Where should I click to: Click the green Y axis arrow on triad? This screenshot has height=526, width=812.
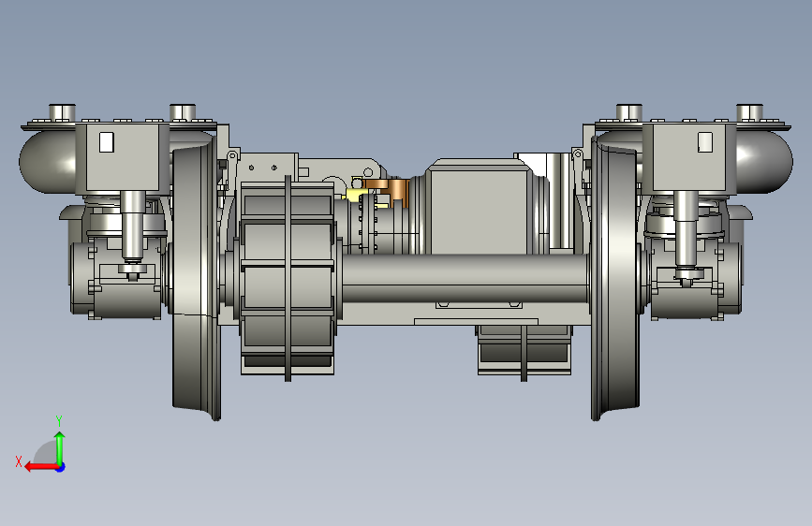pyautogui.click(x=60, y=447)
